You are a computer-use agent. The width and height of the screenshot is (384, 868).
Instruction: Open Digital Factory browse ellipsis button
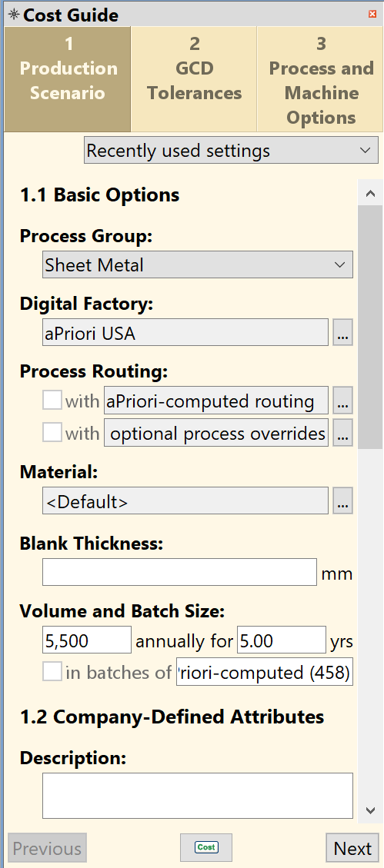point(343,332)
